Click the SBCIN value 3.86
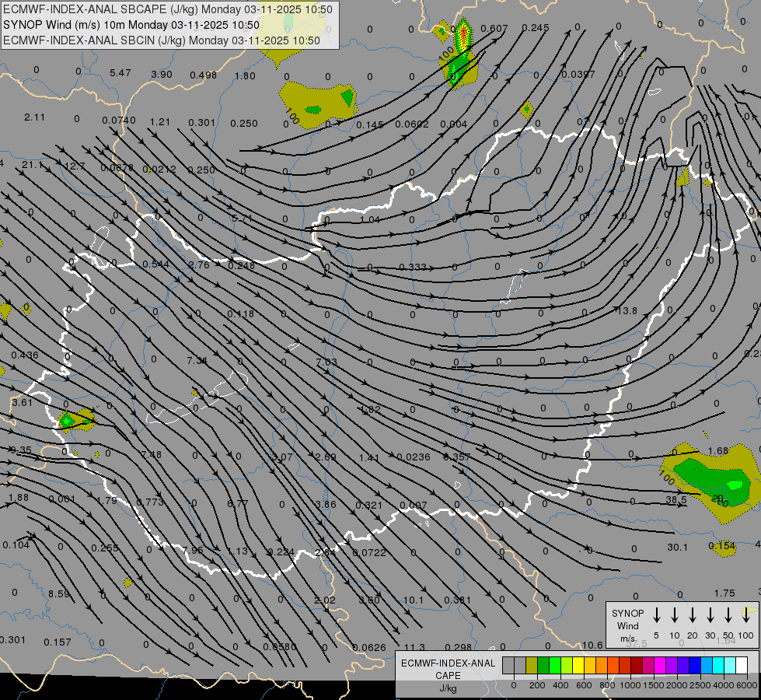761x700 pixels. pos(326,504)
